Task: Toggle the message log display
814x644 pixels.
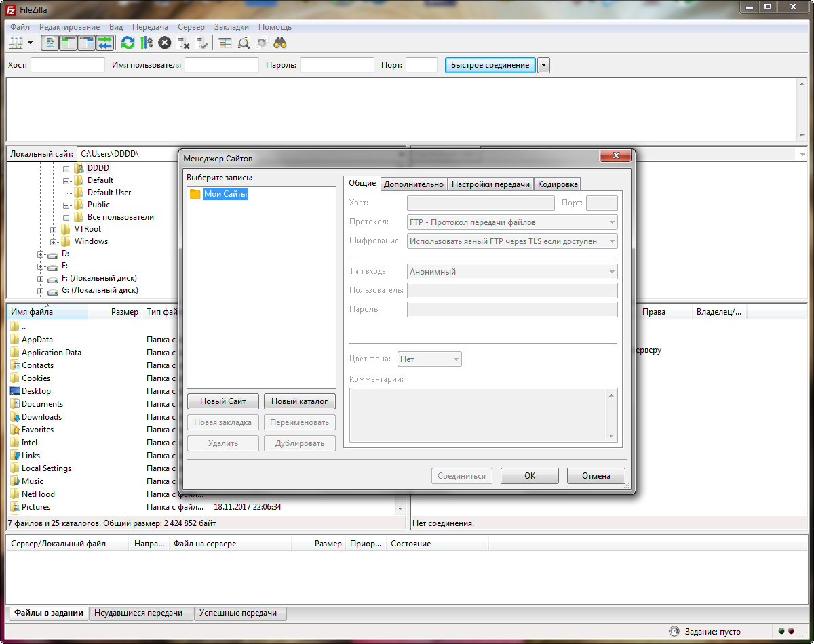Action: [x=50, y=43]
